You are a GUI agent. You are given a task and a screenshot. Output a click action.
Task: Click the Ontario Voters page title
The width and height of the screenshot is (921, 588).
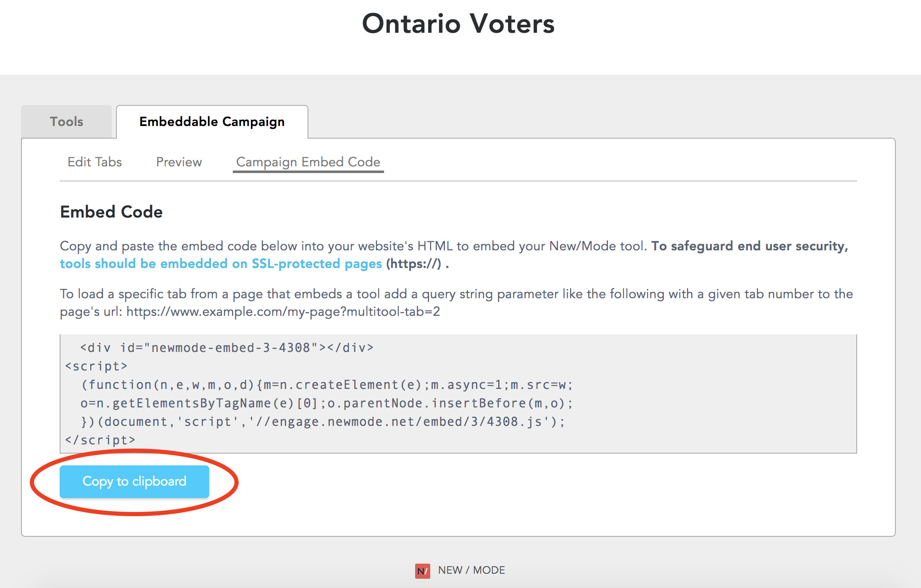(x=458, y=24)
